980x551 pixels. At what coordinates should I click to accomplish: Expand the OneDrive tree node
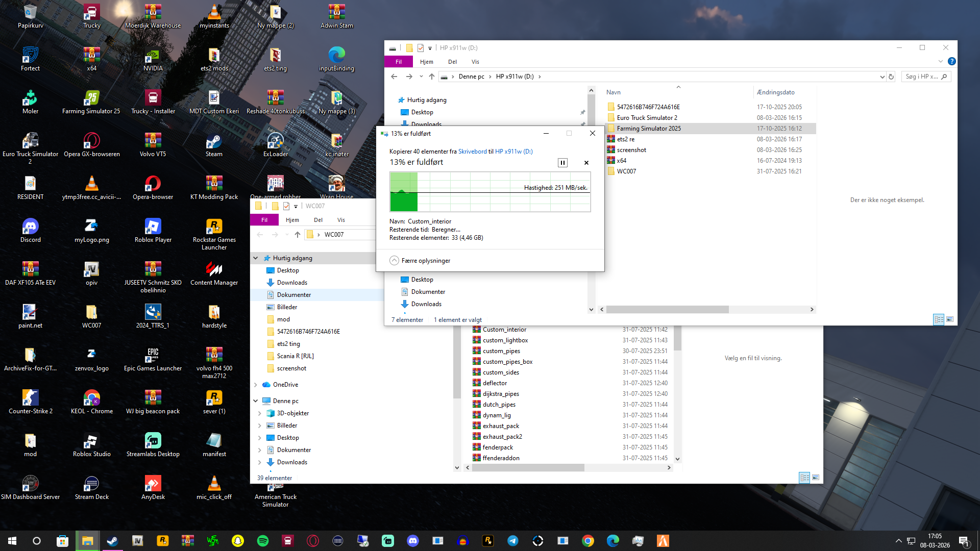(x=256, y=385)
